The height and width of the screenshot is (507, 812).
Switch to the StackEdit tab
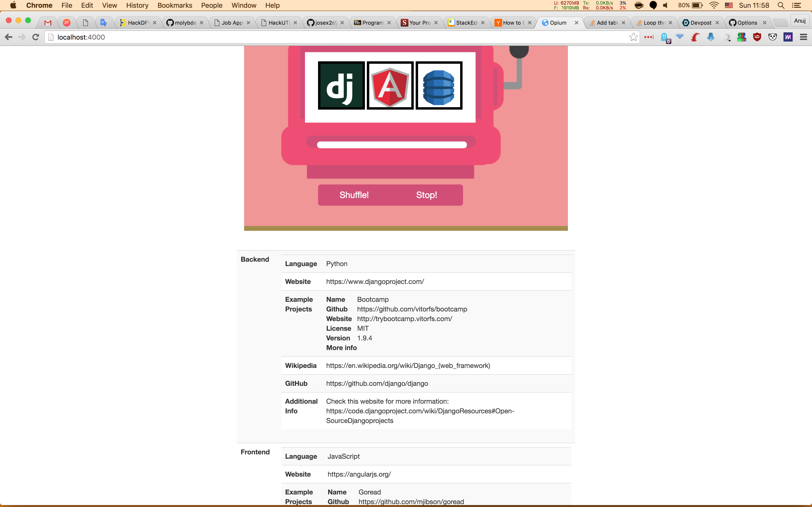tap(465, 23)
